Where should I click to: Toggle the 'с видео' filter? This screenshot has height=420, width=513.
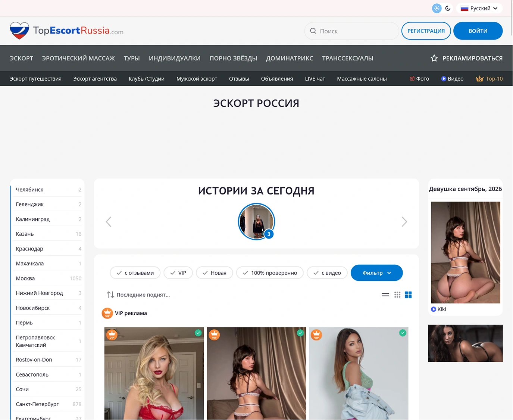click(x=327, y=273)
